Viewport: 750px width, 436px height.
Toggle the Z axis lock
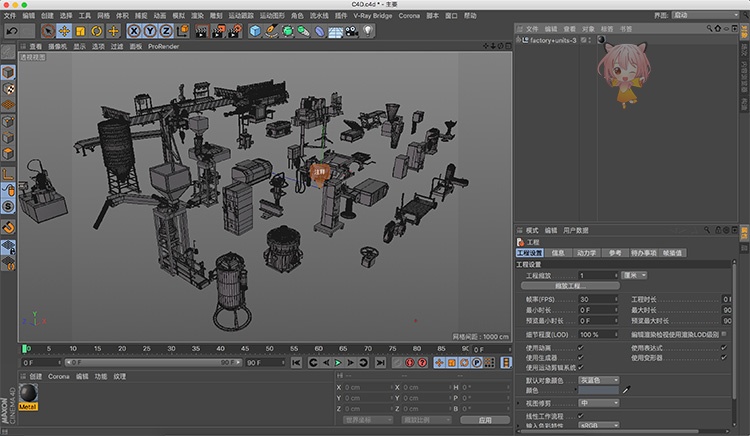pos(166,31)
